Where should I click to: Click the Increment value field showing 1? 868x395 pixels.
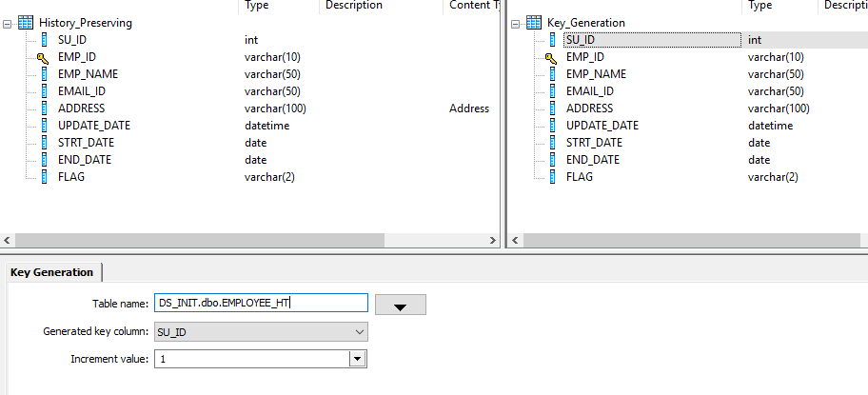tap(252, 359)
